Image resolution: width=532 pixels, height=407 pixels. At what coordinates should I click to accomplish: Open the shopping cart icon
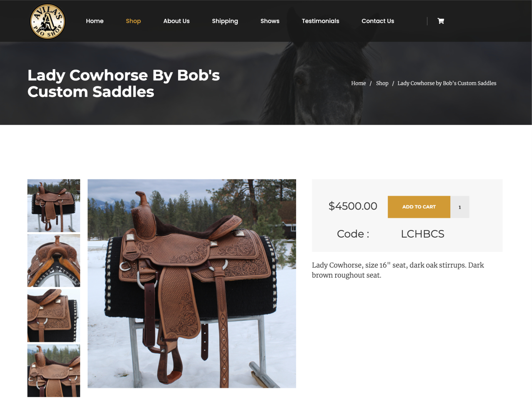[441, 21]
